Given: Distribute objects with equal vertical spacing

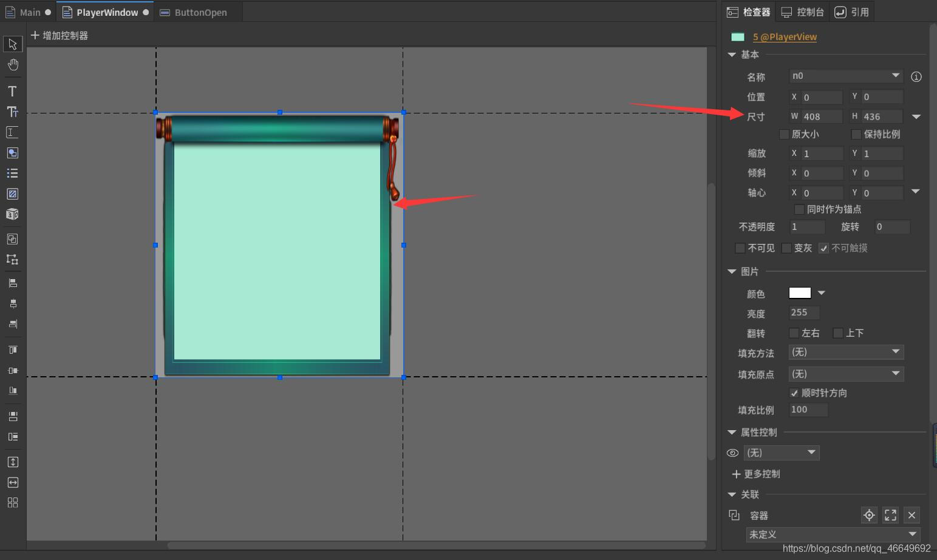Looking at the screenshot, I should click(13, 416).
